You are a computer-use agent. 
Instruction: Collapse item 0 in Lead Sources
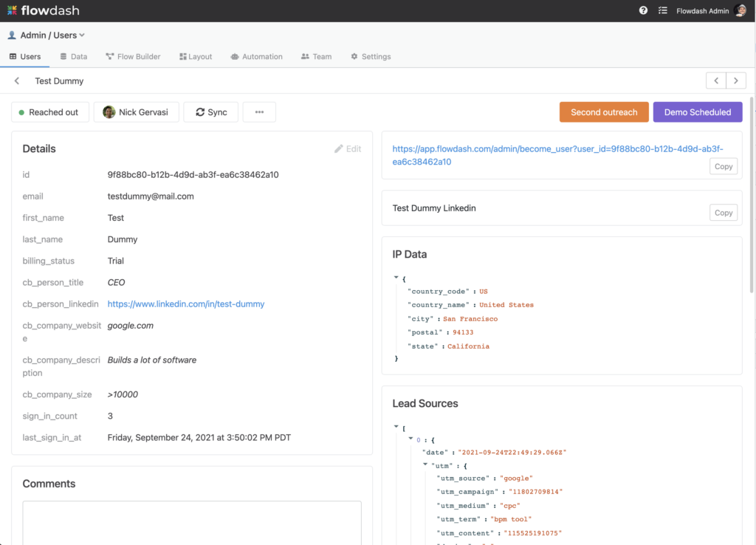(410, 439)
